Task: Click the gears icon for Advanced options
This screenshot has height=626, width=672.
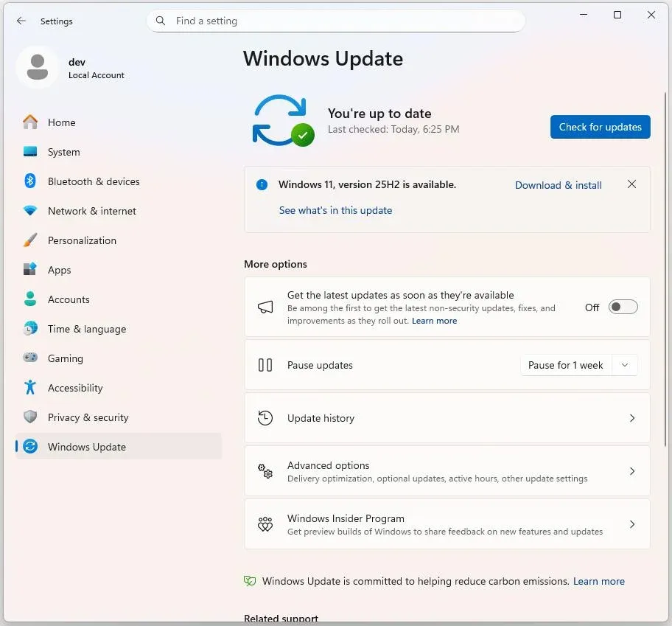Action: coord(265,471)
